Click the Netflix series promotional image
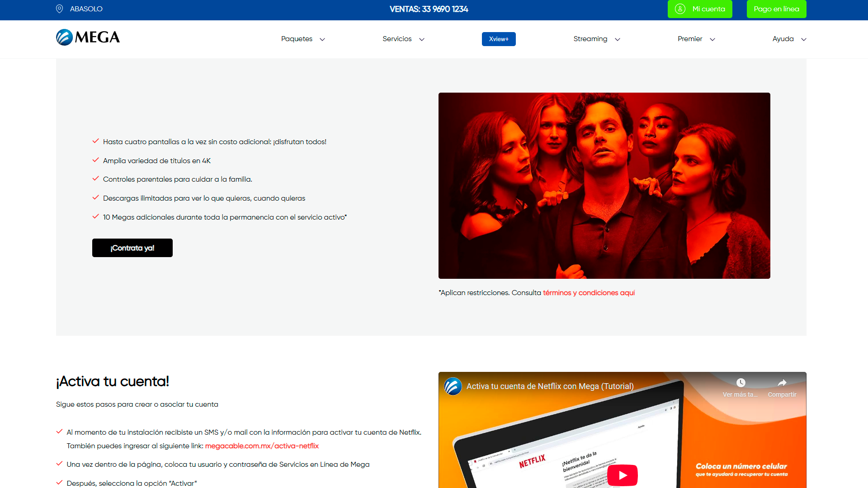 (604, 186)
